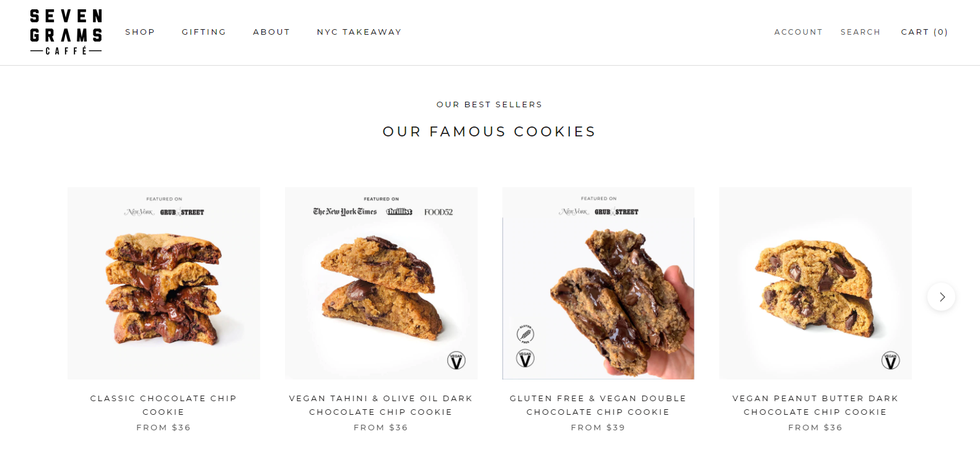Screen dimensions: 980x470
Task: Click the hand-held double chocolate cookie photo
Action: pyautogui.click(x=598, y=283)
